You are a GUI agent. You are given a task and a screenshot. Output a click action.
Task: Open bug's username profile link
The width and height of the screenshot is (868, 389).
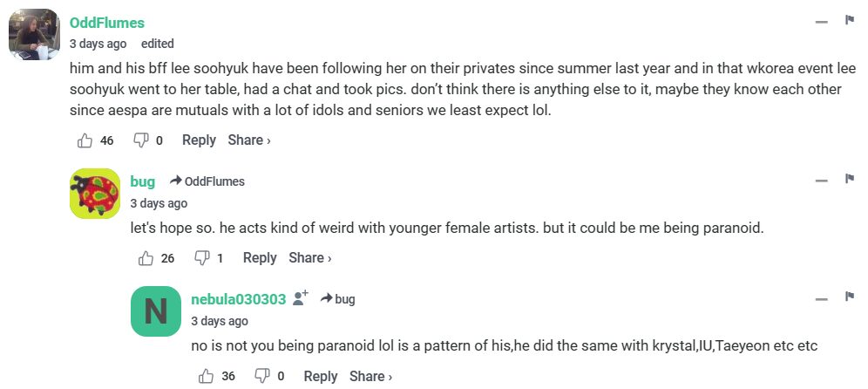142,181
